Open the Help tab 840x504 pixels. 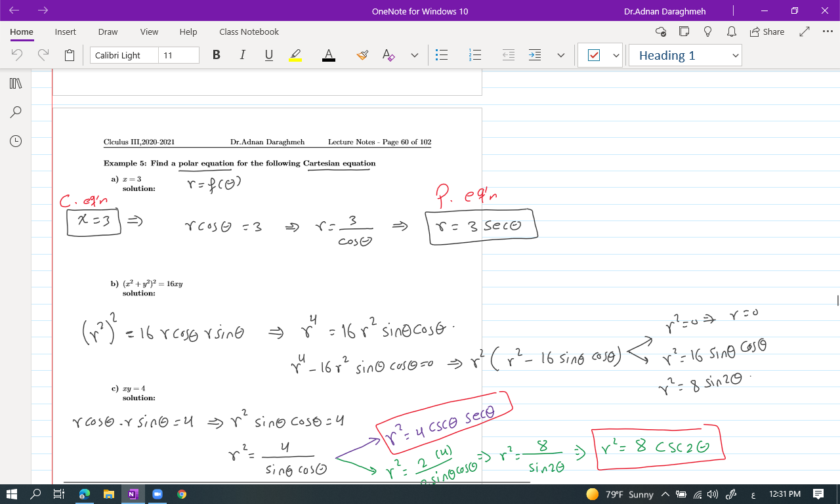tap(188, 31)
